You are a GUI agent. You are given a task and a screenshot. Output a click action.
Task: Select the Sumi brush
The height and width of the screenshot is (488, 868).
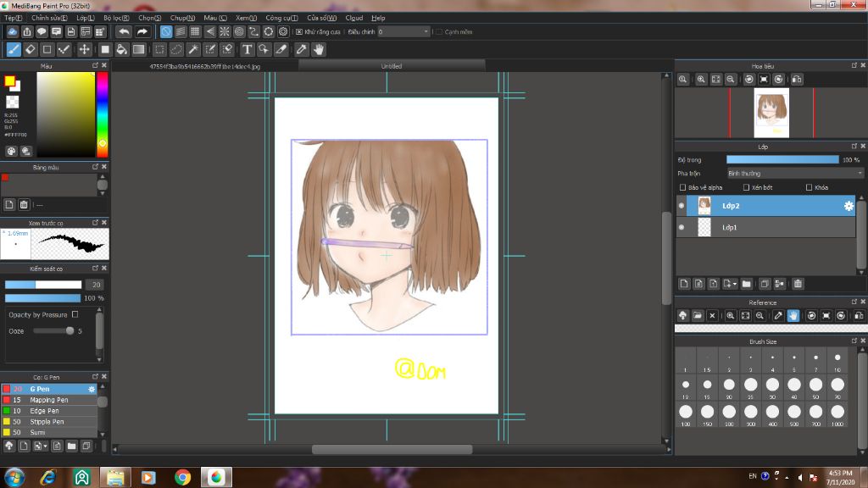(49, 432)
